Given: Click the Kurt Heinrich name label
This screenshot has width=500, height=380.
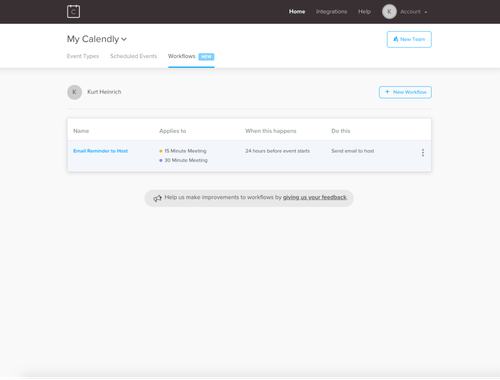Looking at the screenshot, I should click(x=104, y=92).
